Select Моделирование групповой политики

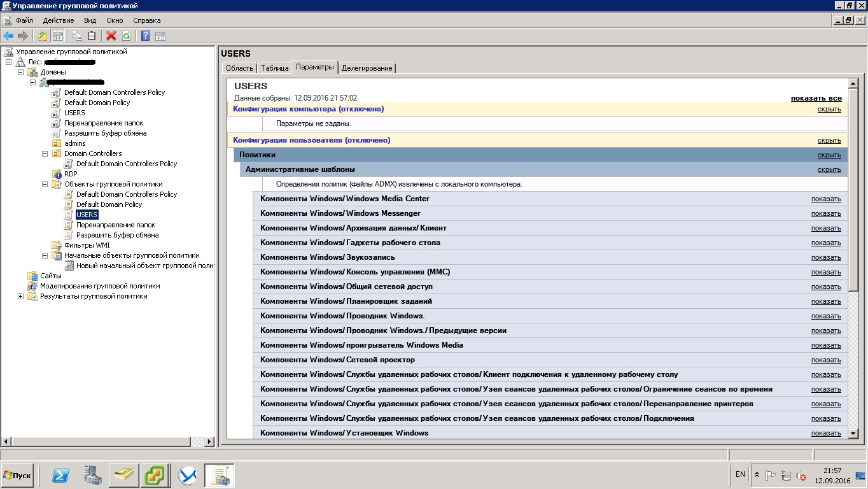coord(100,286)
